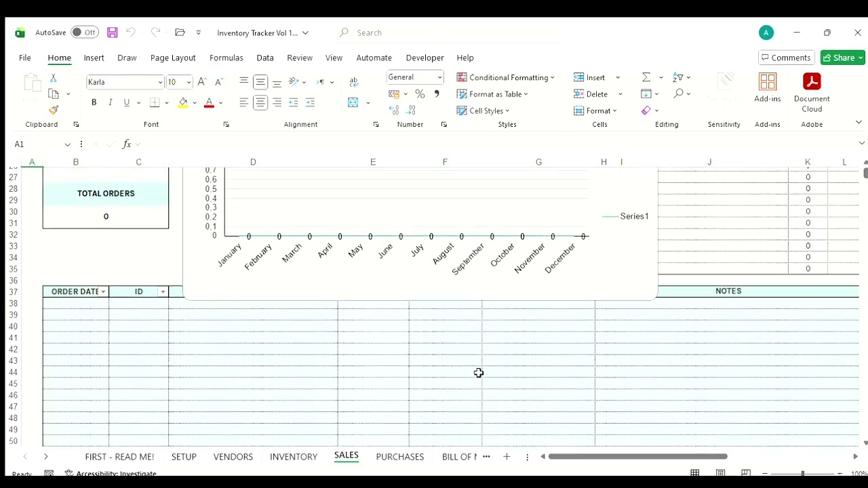Apply Percent Style format

[420, 94]
